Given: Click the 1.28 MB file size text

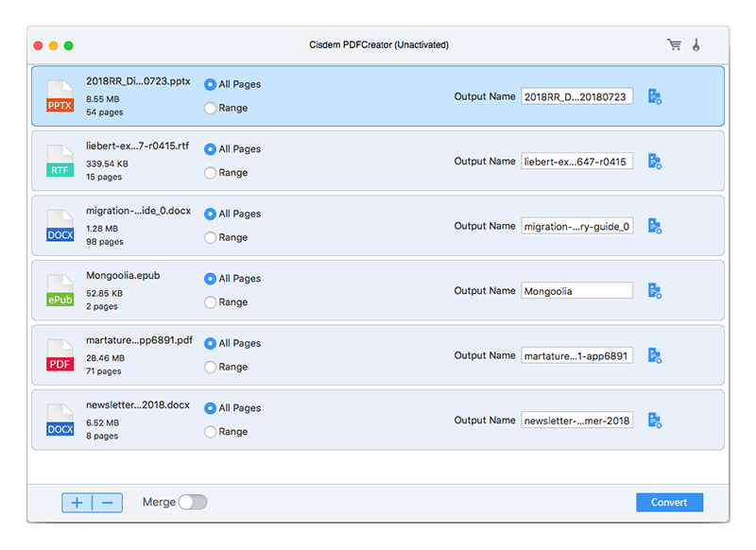Looking at the screenshot, I should (x=102, y=229).
